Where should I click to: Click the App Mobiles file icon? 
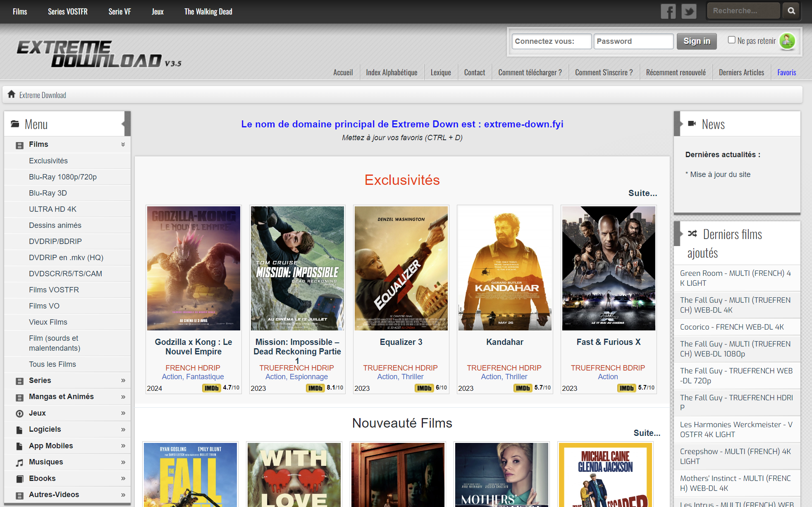(19, 446)
